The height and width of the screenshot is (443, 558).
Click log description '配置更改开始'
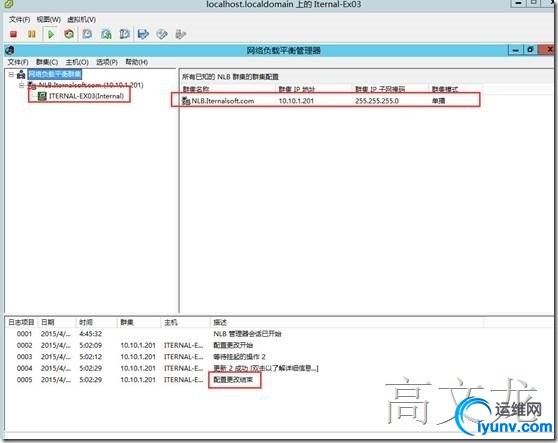[x=233, y=345]
